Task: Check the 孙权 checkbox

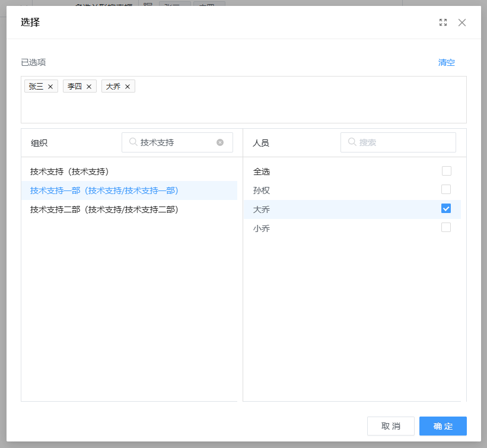Action: click(x=446, y=190)
